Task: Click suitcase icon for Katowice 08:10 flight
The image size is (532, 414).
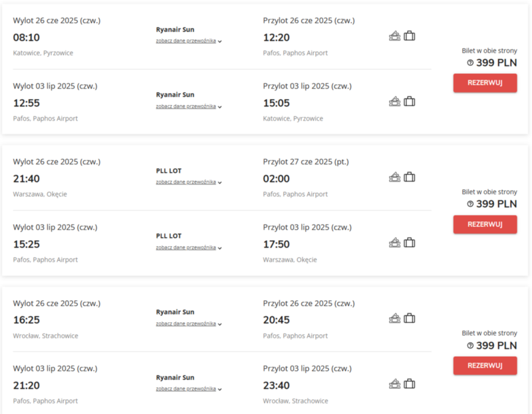Action: (410, 36)
